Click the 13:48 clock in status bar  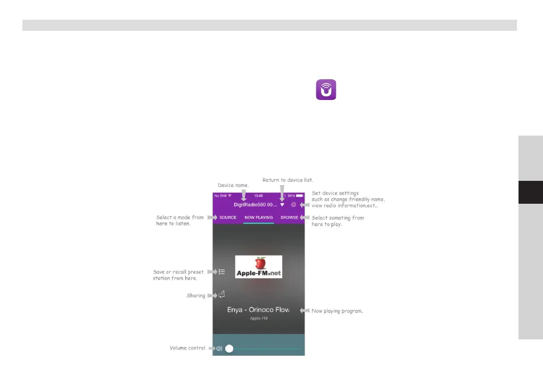pyautogui.click(x=258, y=196)
